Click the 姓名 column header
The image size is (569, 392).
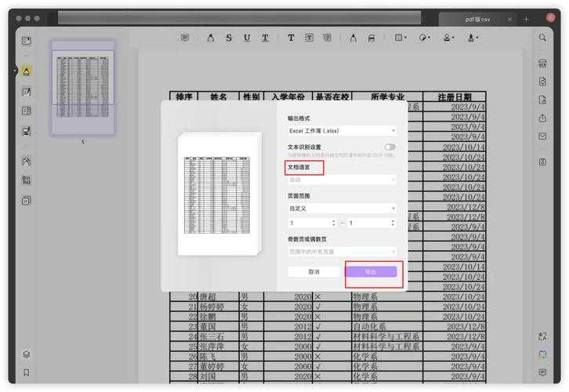tap(219, 96)
